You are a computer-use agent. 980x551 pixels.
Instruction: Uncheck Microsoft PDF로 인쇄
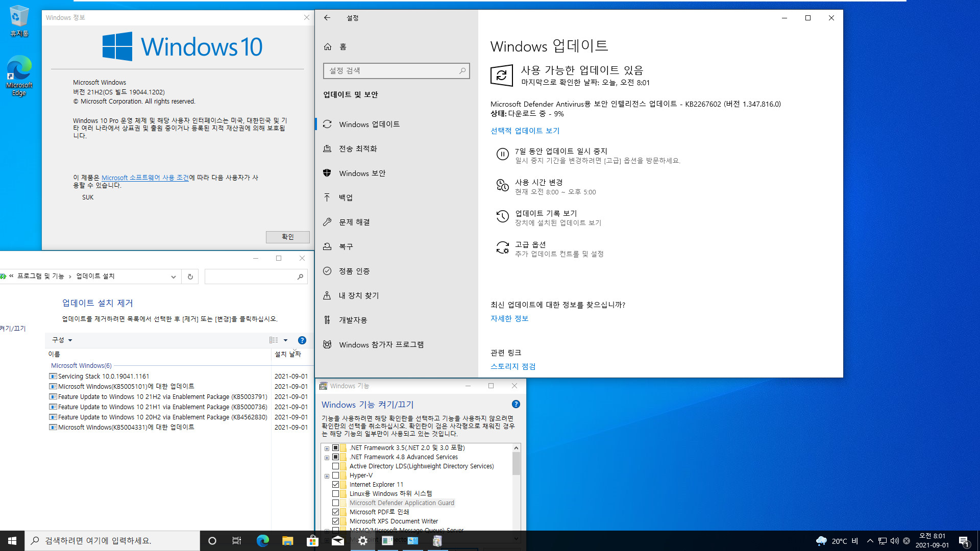tap(335, 512)
